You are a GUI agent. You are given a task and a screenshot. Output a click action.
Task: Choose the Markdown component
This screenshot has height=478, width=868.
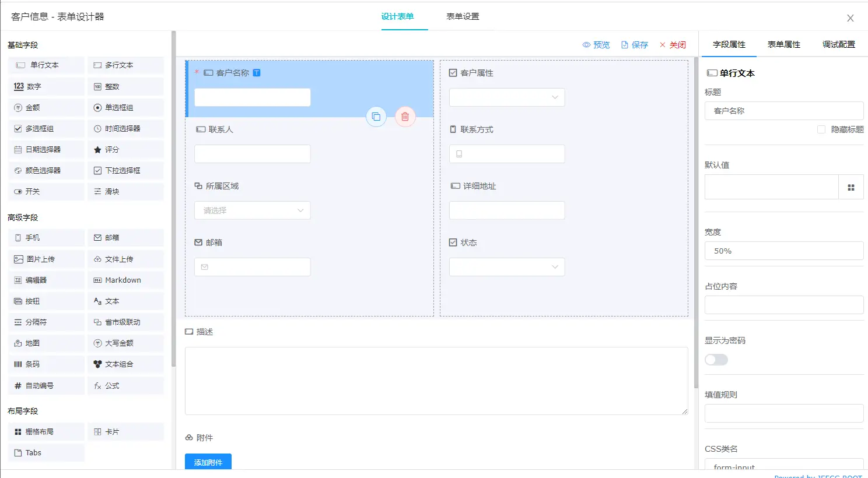pyautogui.click(x=126, y=280)
